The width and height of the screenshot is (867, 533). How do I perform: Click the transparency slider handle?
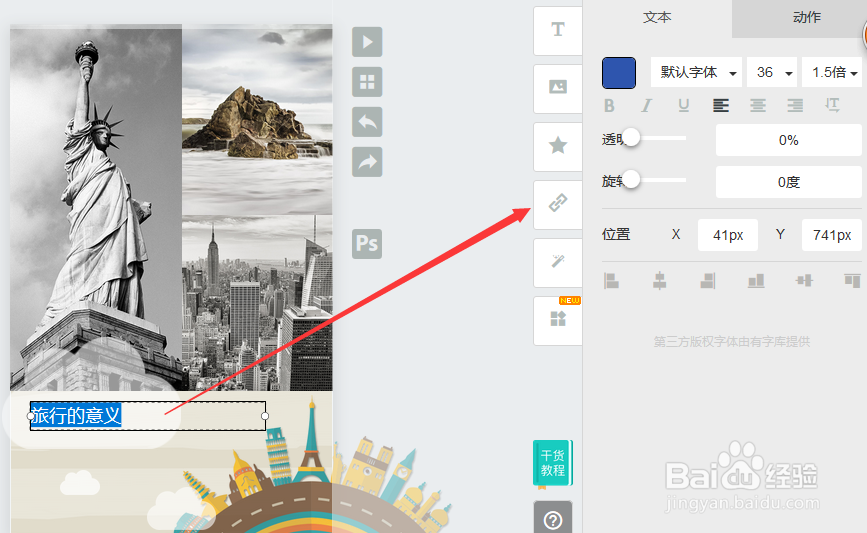[x=631, y=137]
